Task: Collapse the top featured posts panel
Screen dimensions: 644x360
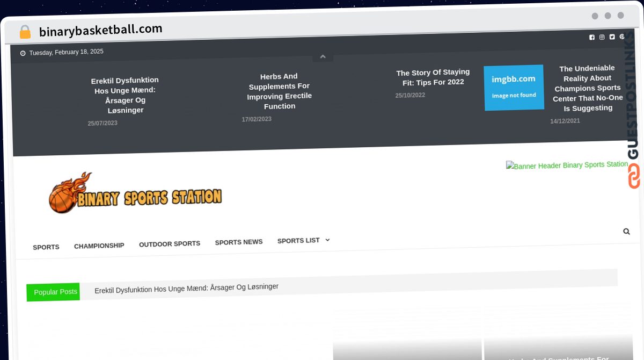Action: pyautogui.click(x=323, y=56)
